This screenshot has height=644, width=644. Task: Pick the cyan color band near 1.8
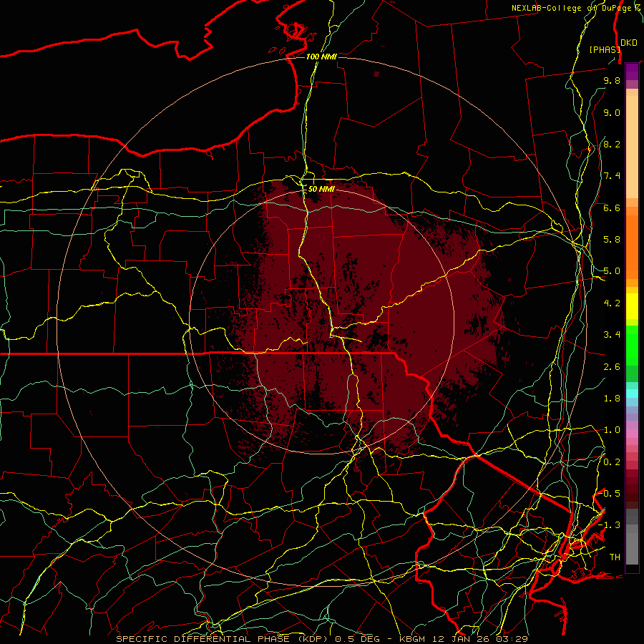tap(632, 394)
